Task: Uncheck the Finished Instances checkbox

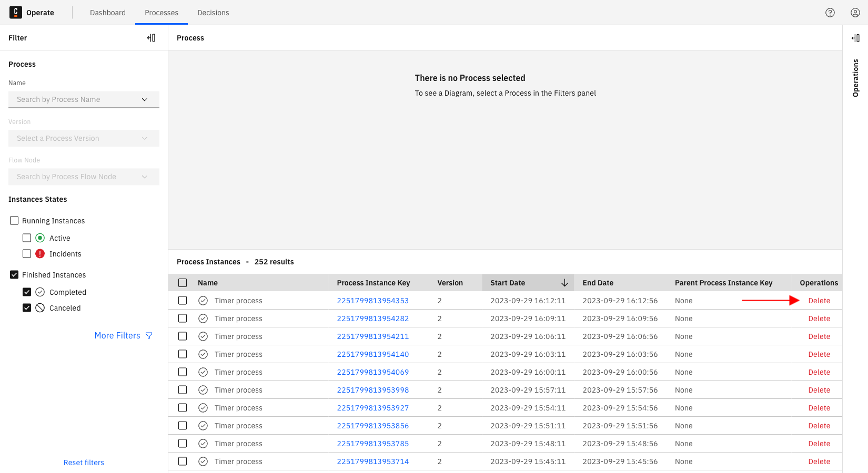Action: coord(14,275)
